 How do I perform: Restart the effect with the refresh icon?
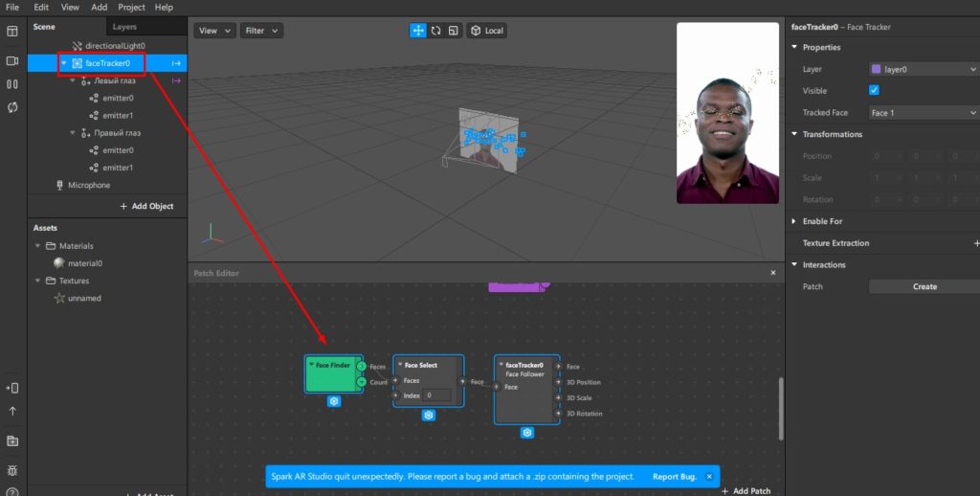click(x=12, y=107)
